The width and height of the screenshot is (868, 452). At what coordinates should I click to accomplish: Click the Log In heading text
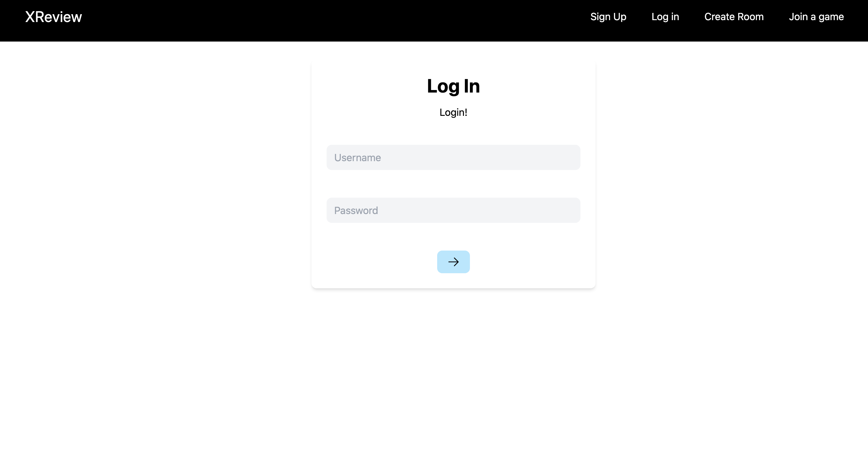pyautogui.click(x=453, y=86)
